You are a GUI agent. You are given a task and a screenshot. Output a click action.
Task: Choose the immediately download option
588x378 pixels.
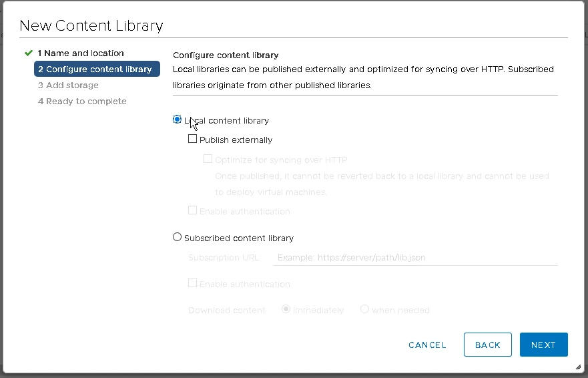[286, 309]
